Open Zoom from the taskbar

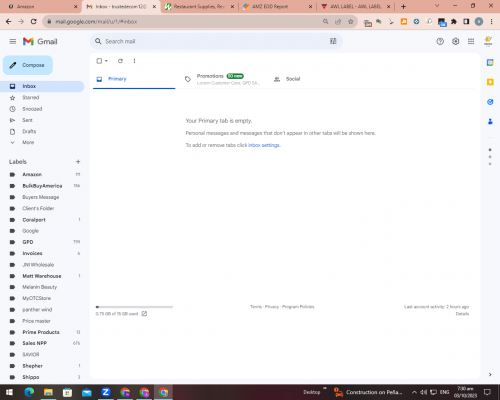(x=106, y=392)
